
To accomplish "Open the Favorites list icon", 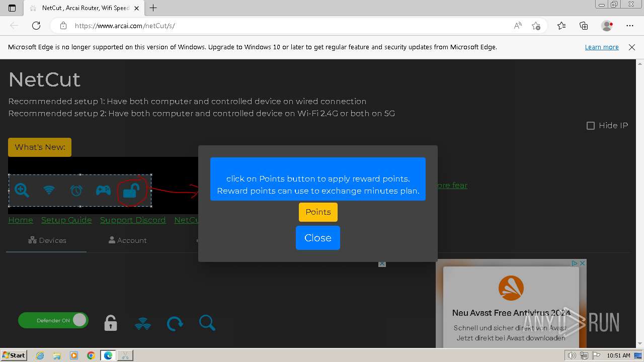I will click(x=561, y=26).
